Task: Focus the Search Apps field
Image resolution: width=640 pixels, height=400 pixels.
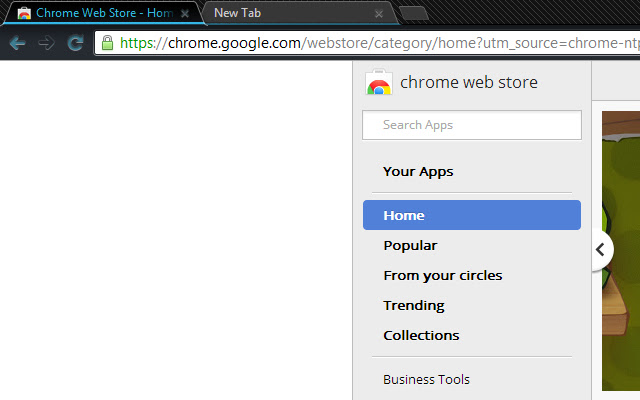Action: (471, 125)
